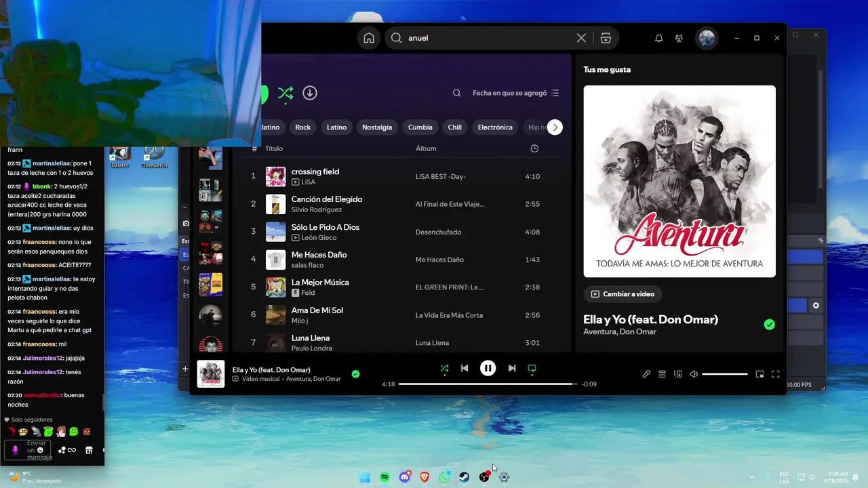Click the 'Cambiar a video' button
The image size is (868, 488).
pos(623,294)
